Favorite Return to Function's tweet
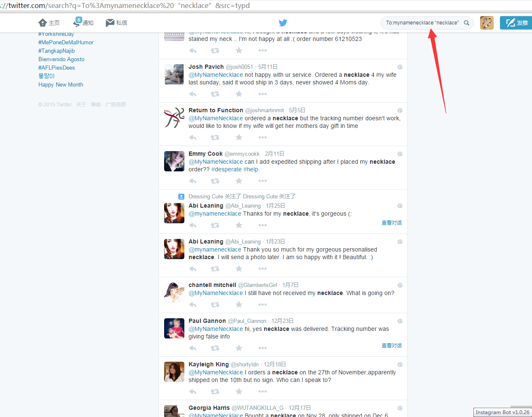532x417 pixels. click(239, 138)
